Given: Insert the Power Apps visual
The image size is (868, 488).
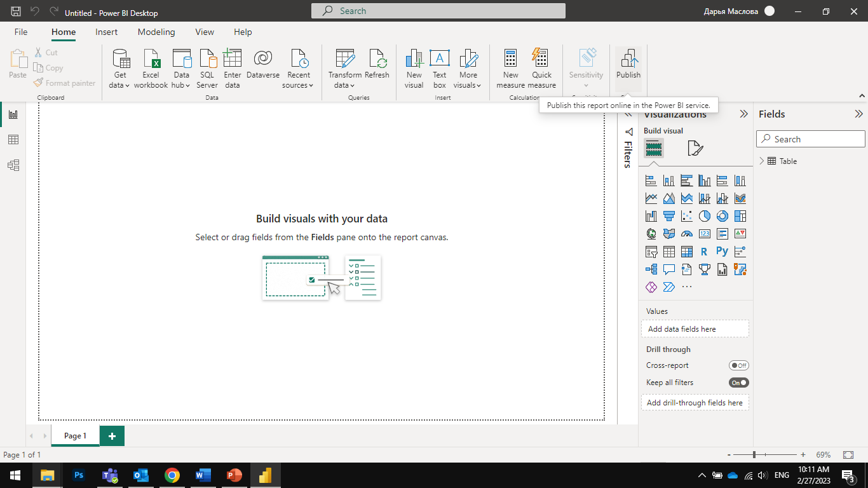Looking at the screenshot, I should [x=651, y=287].
